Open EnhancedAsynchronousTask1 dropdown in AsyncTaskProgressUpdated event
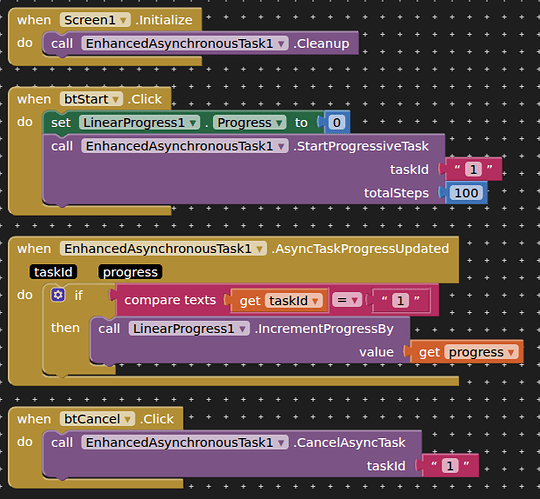 point(163,249)
